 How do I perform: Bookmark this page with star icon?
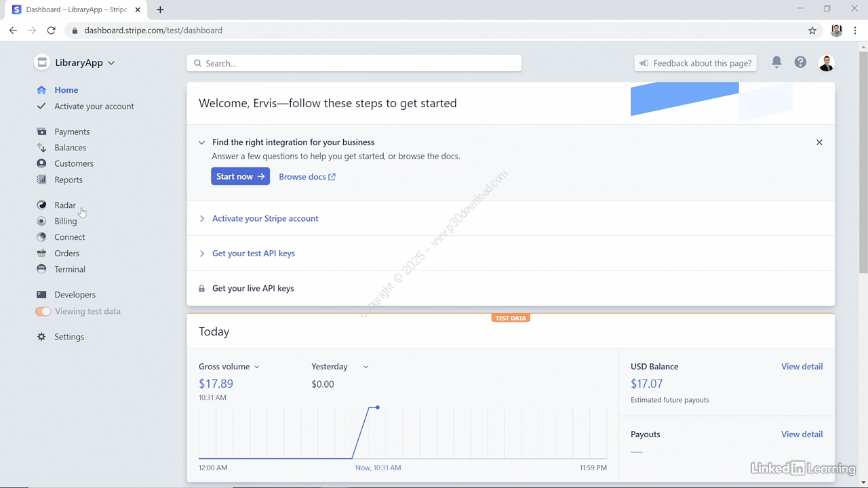tap(812, 30)
